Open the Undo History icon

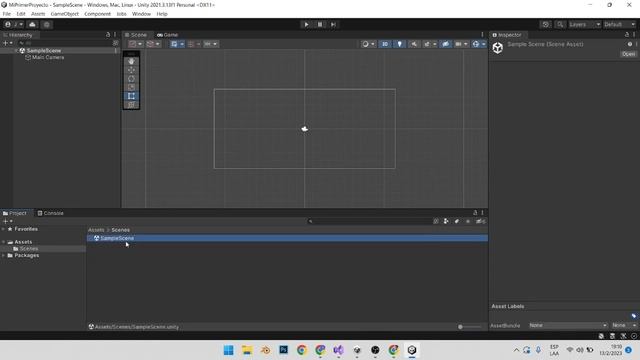(x=545, y=24)
